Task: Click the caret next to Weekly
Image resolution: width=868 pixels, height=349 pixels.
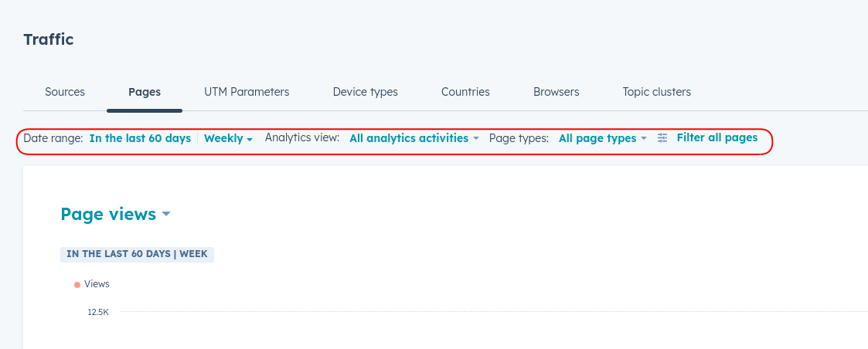Action: pyautogui.click(x=250, y=140)
